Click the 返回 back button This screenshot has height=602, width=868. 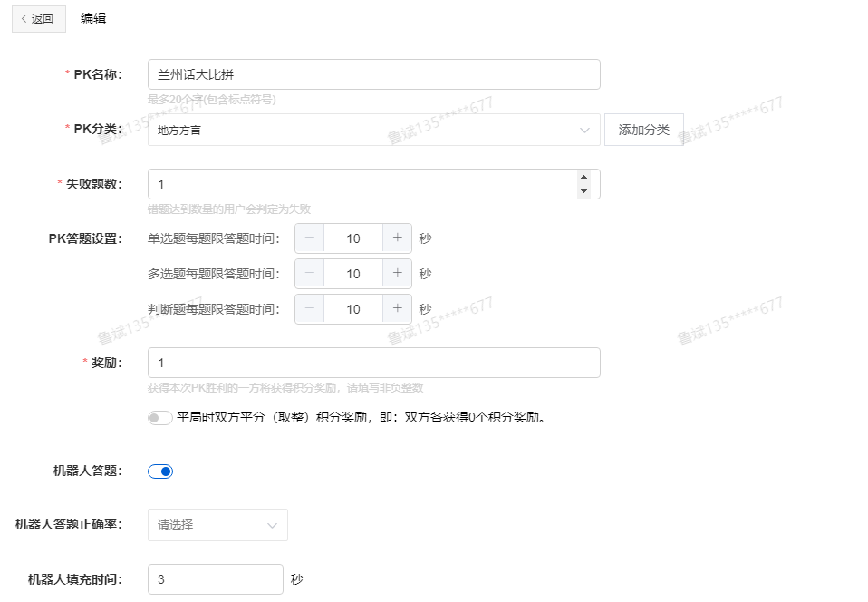[38, 18]
